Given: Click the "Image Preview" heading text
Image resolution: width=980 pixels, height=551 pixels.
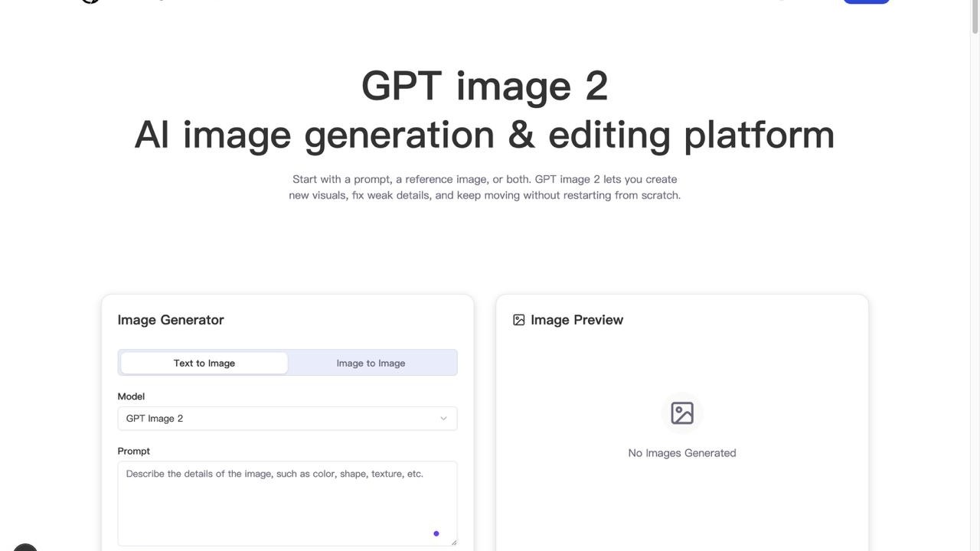Looking at the screenshot, I should click(x=577, y=320).
